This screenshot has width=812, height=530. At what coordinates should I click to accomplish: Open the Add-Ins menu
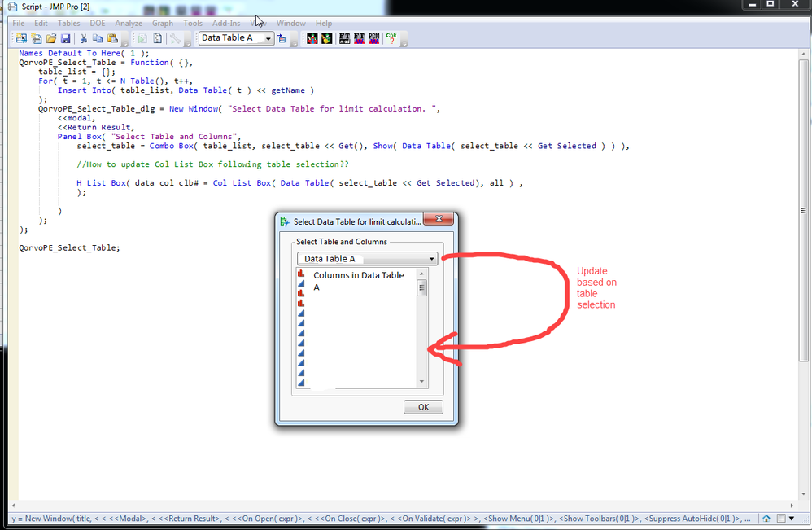point(226,24)
